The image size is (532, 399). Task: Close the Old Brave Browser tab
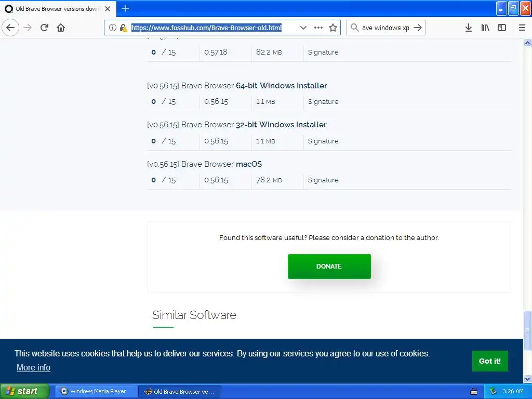pos(108,9)
